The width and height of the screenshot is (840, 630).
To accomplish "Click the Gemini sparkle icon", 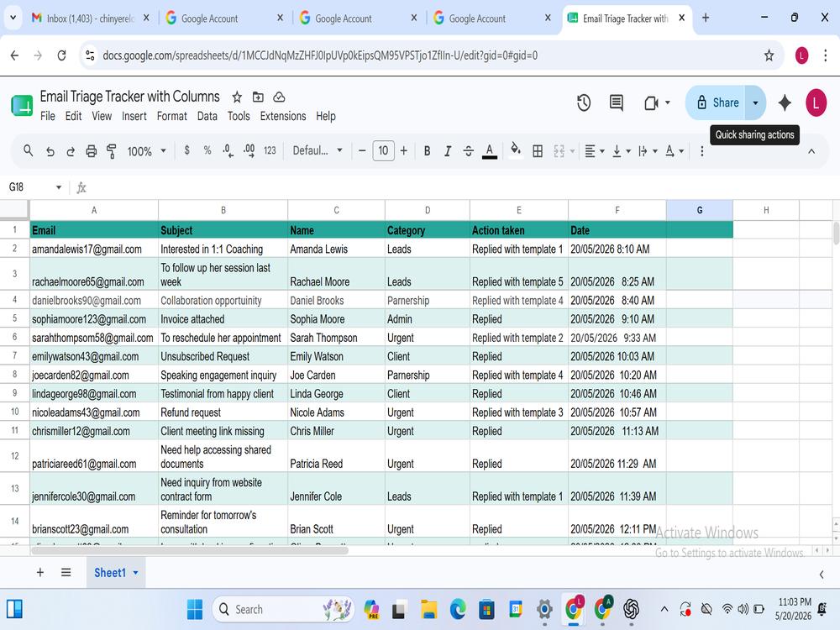I will pyautogui.click(x=785, y=102).
